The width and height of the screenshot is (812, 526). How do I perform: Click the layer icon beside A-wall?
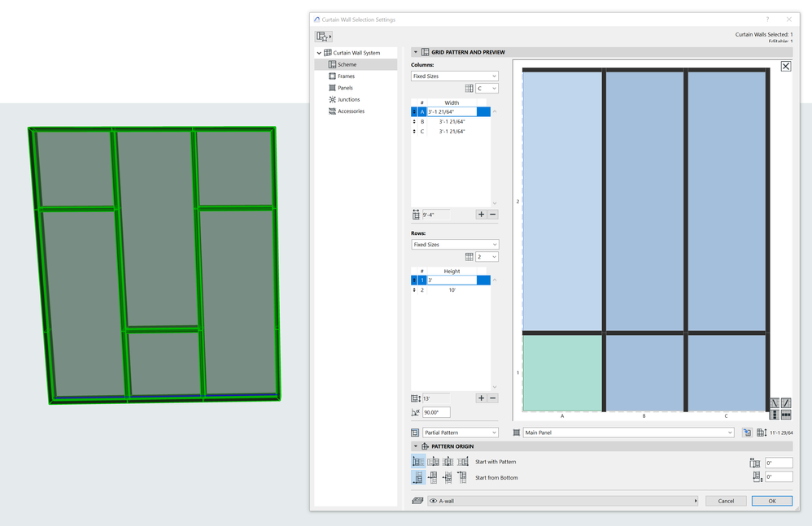tap(417, 501)
